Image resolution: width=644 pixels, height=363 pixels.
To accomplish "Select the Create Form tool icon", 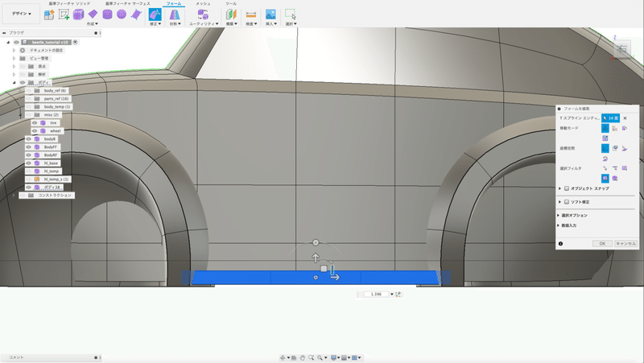I will 49,14.
